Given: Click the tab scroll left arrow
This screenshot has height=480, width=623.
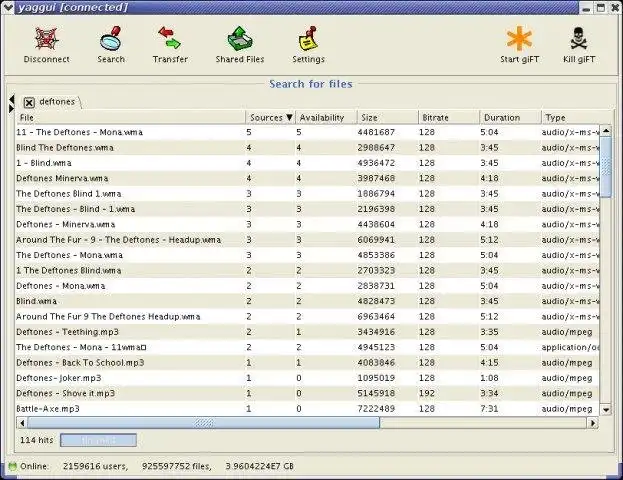Looking at the screenshot, I should [12, 99].
